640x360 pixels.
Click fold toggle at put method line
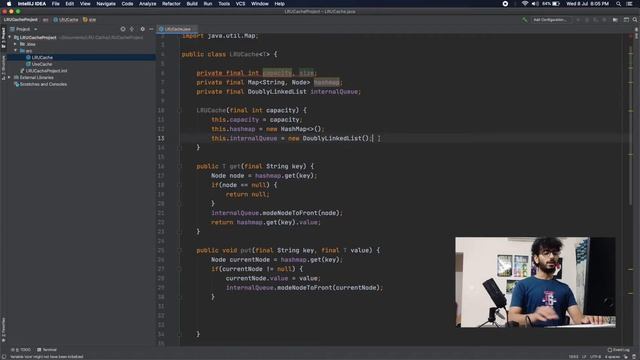[x=179, y=250]
